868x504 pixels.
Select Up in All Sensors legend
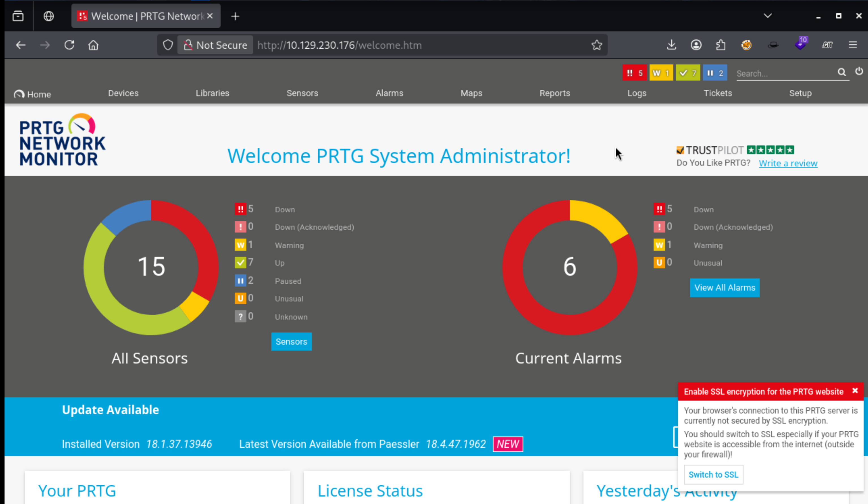point(279,263)
